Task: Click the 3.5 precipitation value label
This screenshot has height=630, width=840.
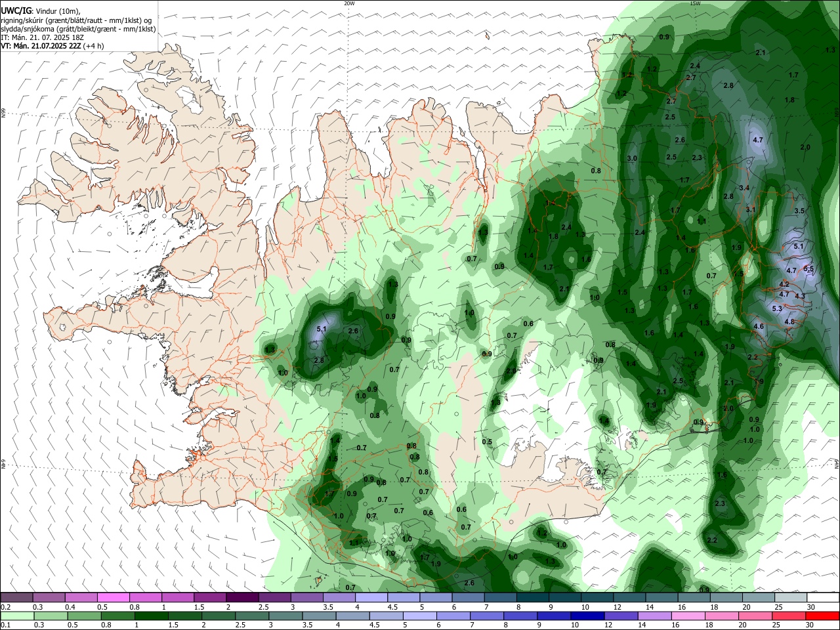Action: pos(799,211)
